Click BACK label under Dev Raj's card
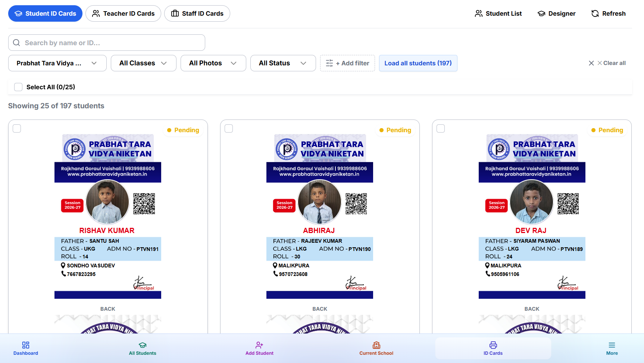Screen dimensions: 644x363 [x=532, y=309]
